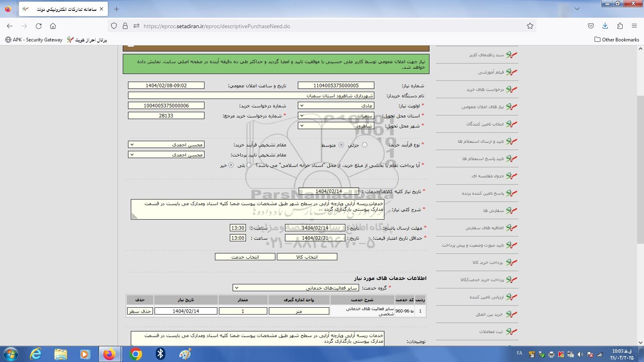This screenshot has height=362, width=644.
Task: Open APK - Security Gateway bookmark
Action: [34, 40]
